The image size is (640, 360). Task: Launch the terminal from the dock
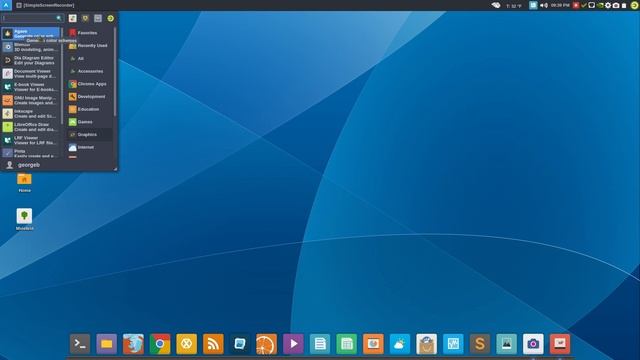[x=80, y=344]
